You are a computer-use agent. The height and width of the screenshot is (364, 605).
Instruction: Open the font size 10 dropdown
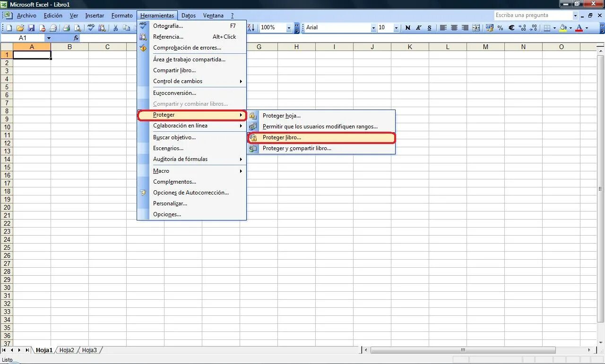tap(397, 28)
